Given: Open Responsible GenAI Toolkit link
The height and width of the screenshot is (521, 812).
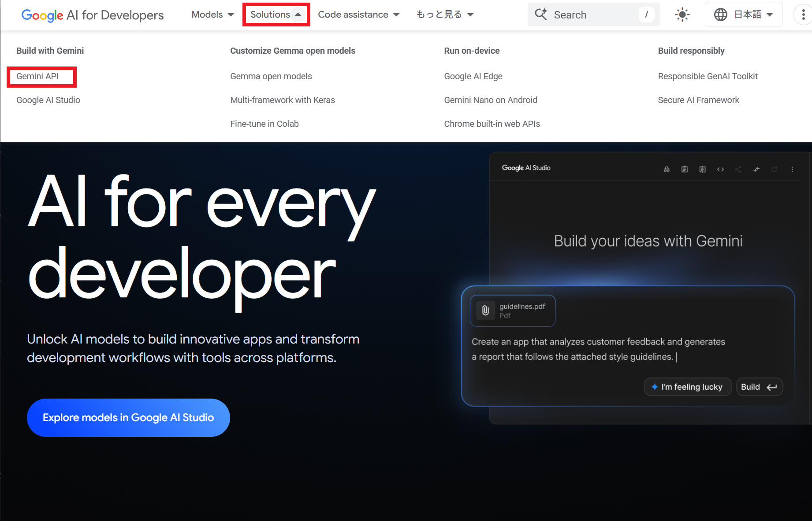Looking at the screenshot, I should 708,77.
